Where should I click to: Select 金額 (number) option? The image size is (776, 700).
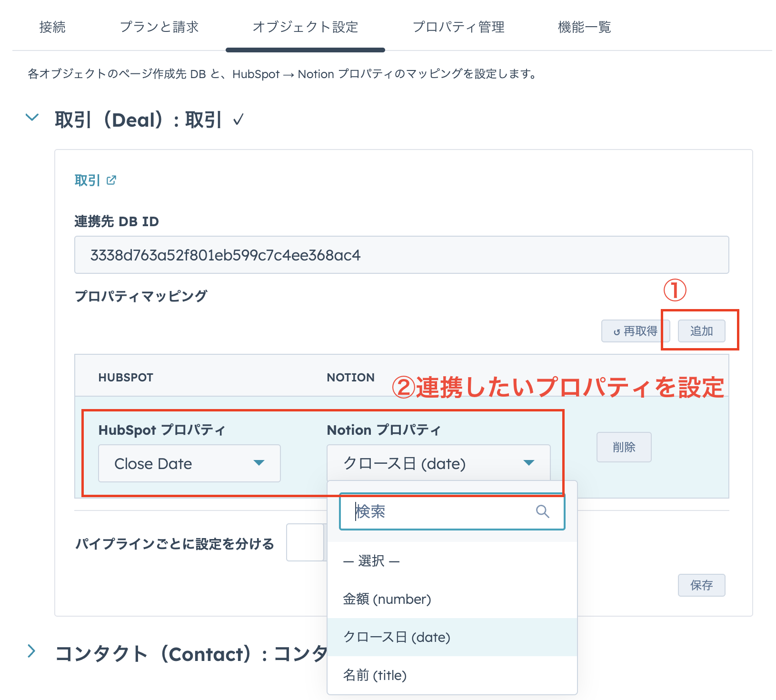pos(452,599)
